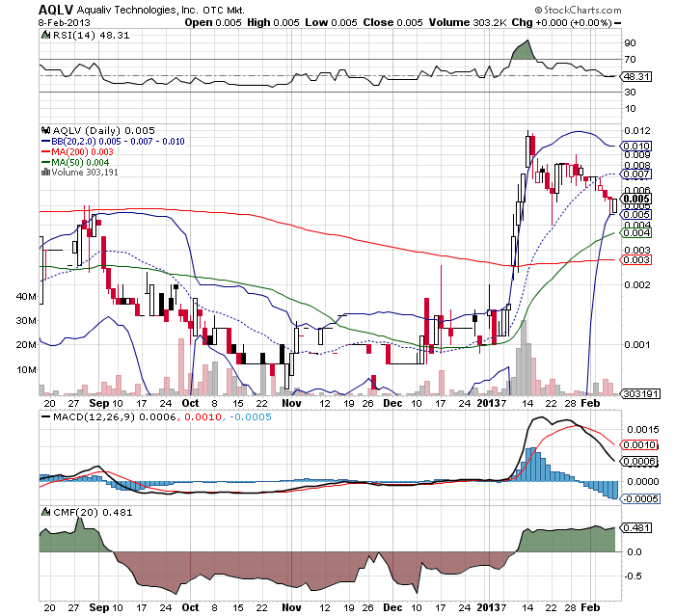Click the blue -0.0005 histogram value in the MACD legend
The width and height of the screenshot is (675, 616).
250,416
